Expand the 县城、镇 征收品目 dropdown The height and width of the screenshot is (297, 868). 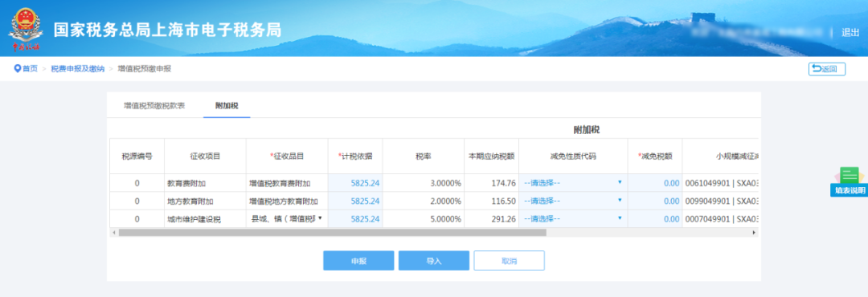[287, 219]
